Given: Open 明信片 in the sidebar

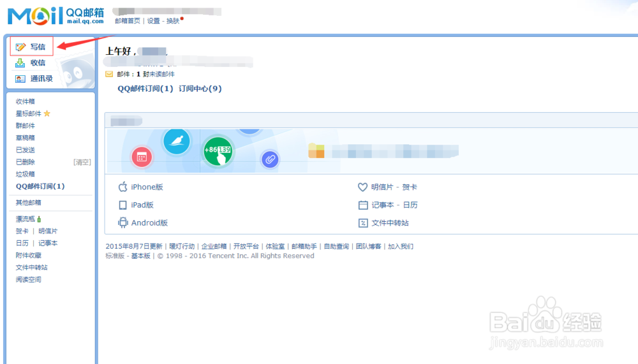Looking at the screenshot, I should (48, 231).
